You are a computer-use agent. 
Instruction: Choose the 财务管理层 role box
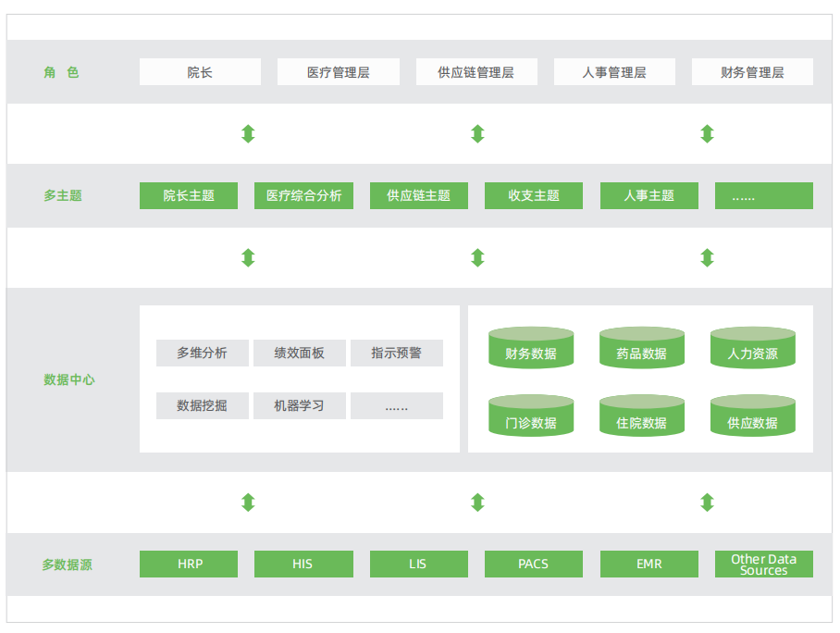[752, 72]
